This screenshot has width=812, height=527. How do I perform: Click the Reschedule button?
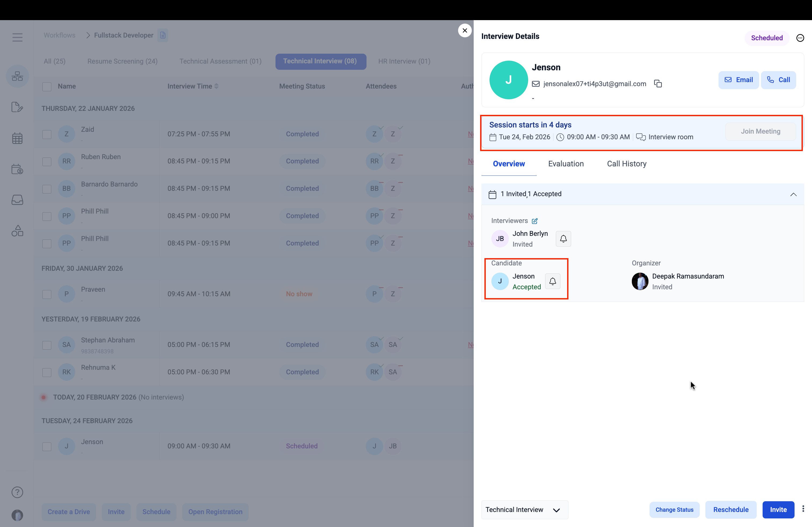730,510
